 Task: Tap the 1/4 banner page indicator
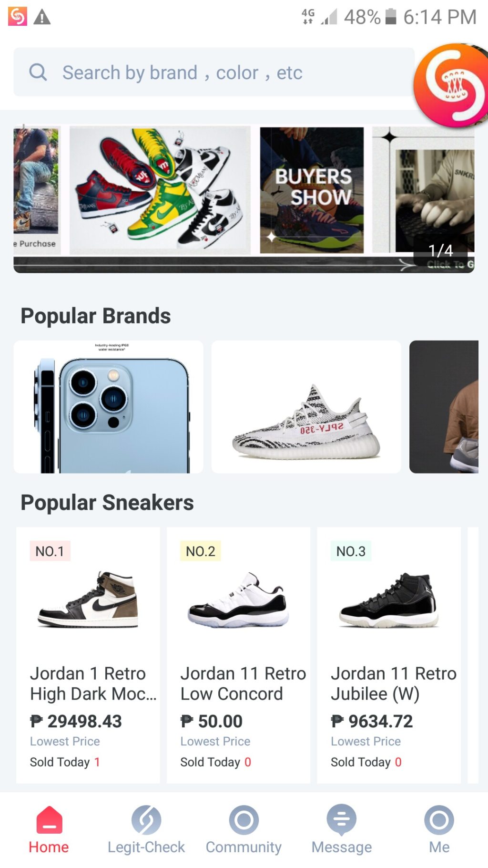pos(441,250)
